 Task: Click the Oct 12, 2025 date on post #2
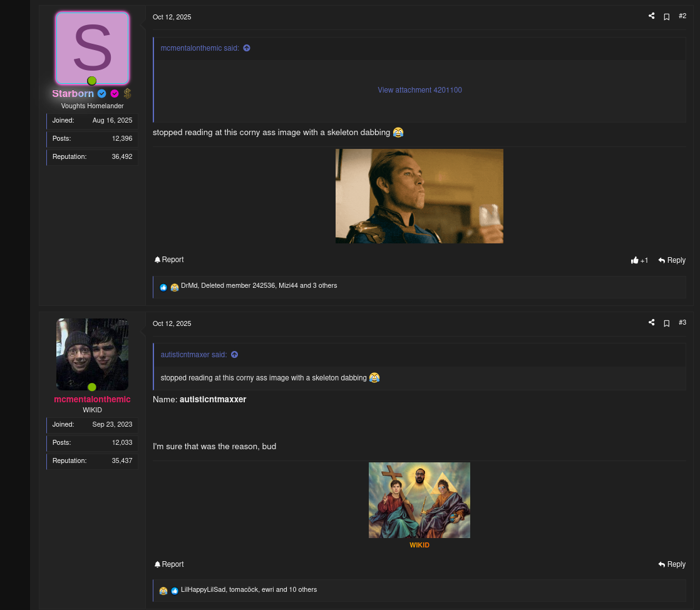(172, 17)
